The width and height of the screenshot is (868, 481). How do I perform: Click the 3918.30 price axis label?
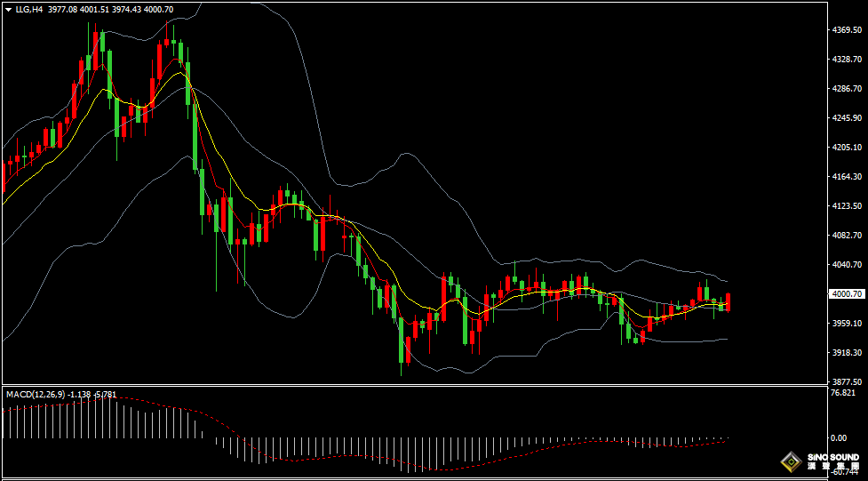click(846, 353)
